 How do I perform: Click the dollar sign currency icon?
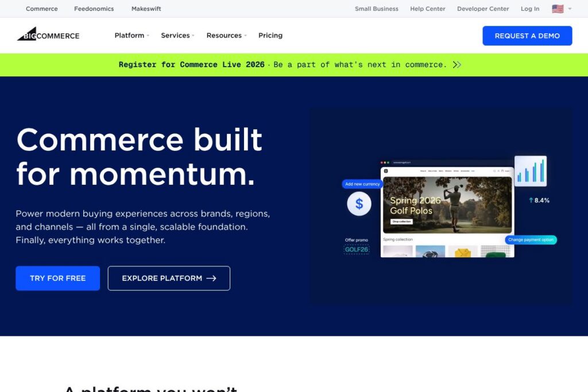pyautogui.click(x=359, y=203)
